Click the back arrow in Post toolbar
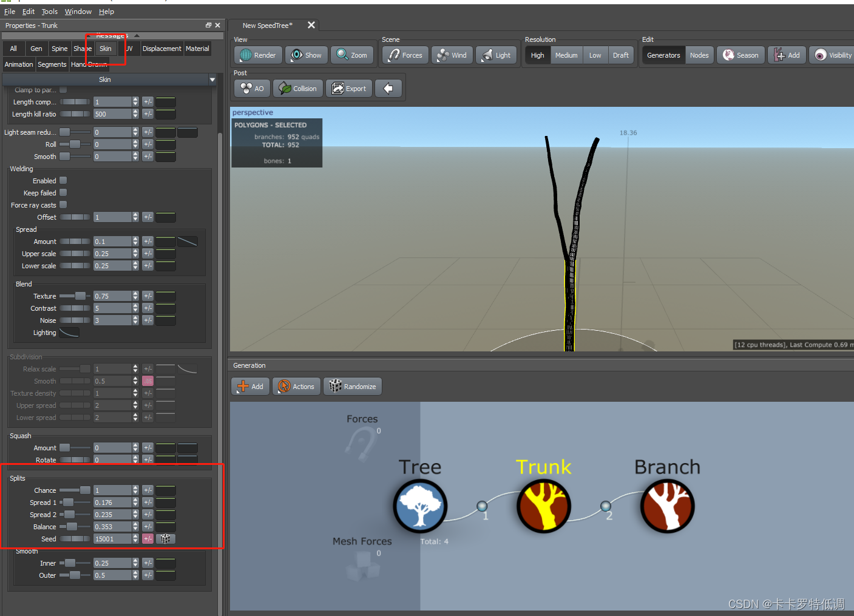This screenshot has width=854, height=616. pos(388,89)
